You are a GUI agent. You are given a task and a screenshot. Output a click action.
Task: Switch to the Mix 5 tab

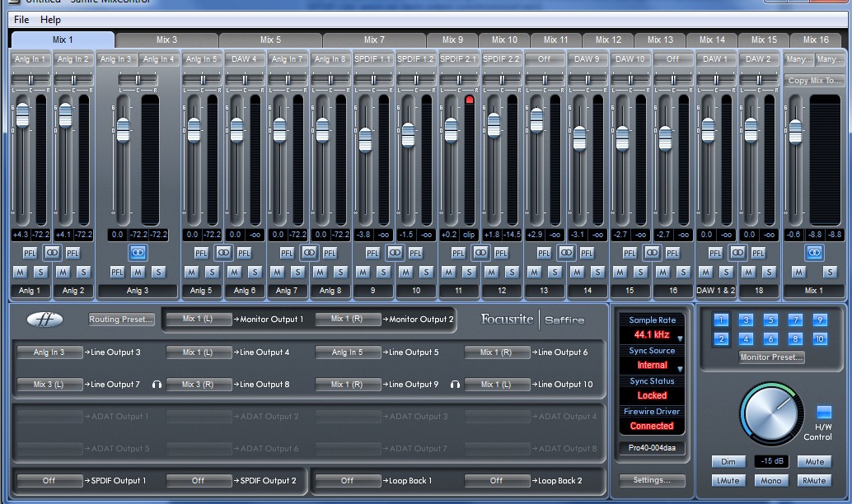tap(270, 40)
